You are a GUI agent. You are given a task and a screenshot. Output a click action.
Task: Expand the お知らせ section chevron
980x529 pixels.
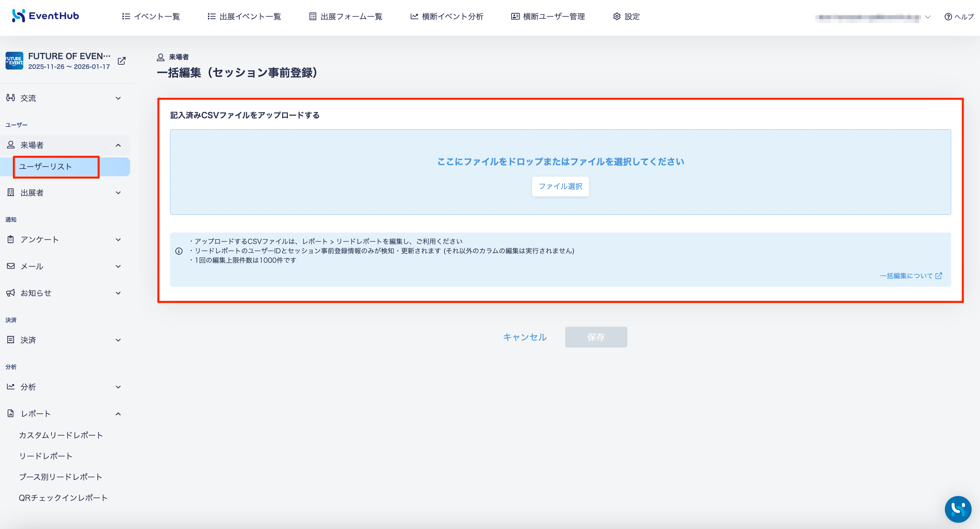(x=118, y=293)
